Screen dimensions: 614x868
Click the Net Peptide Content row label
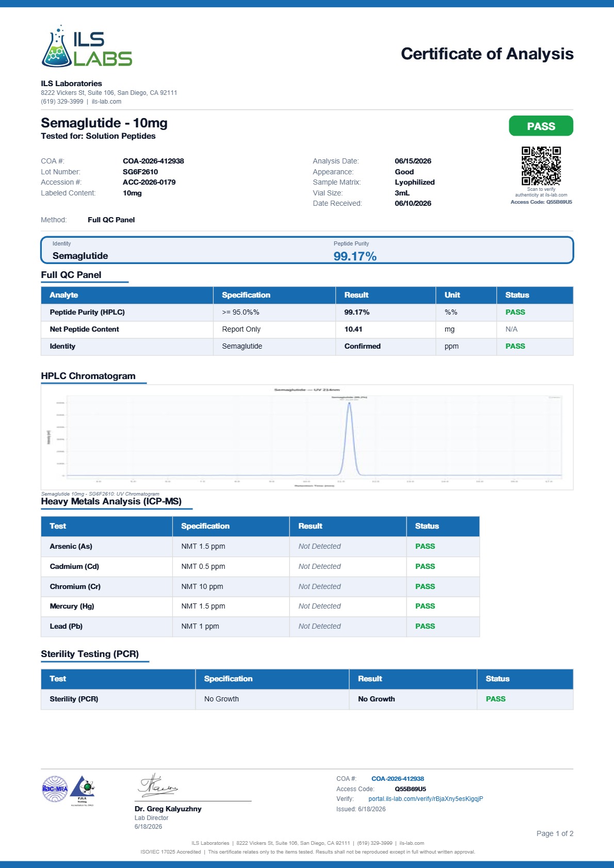tap(84, 329)
